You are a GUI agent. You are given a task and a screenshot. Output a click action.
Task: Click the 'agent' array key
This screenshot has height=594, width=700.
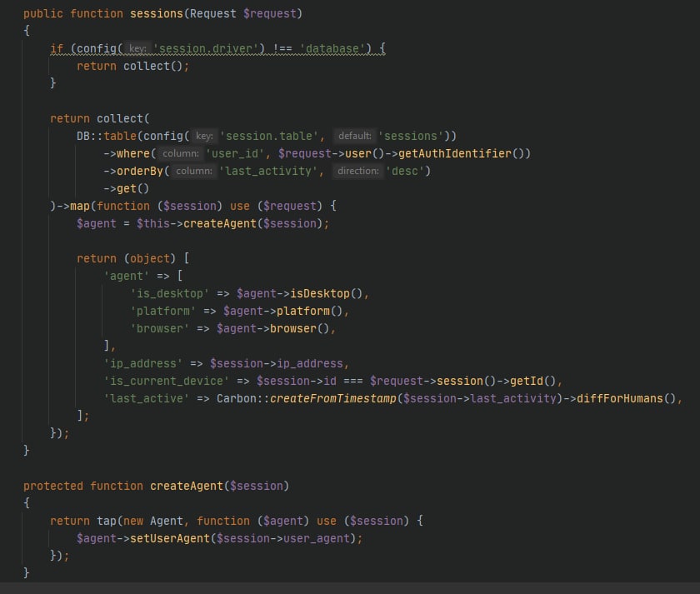point(127,277)
